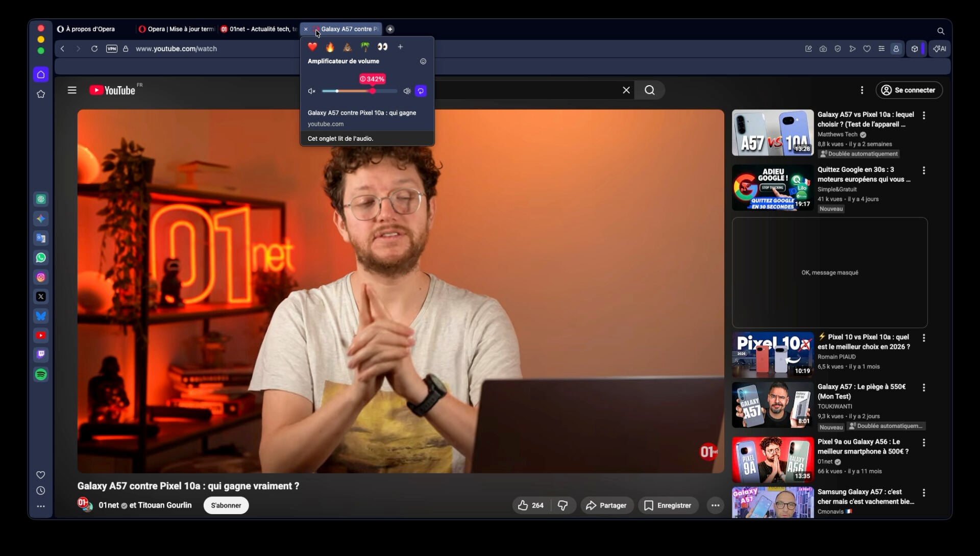This screenshot has height=556, width=980.
Task: Take a snapshot with camera icon
Action: (823, 49)
